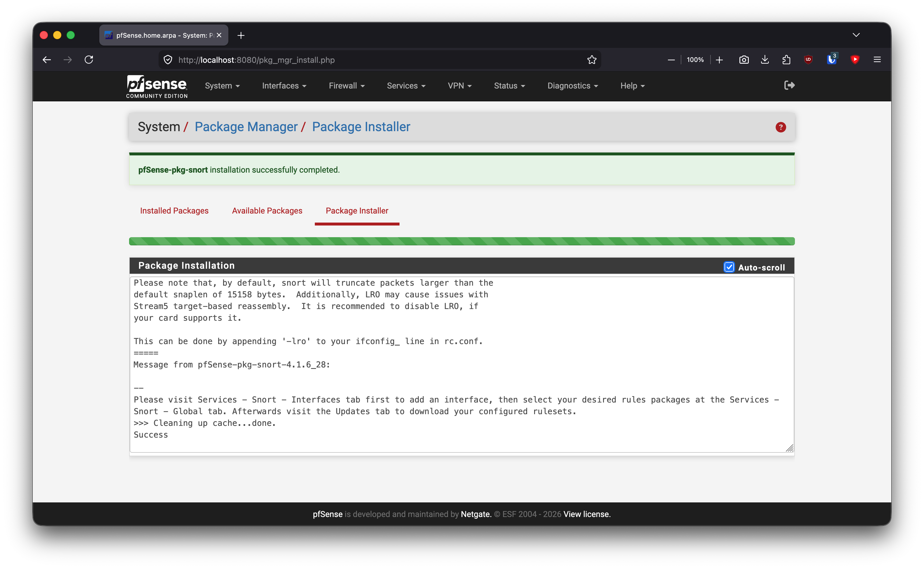Focus the browser address bar
This screenshot has width=924, height=569.
click(x=380, y=60)
